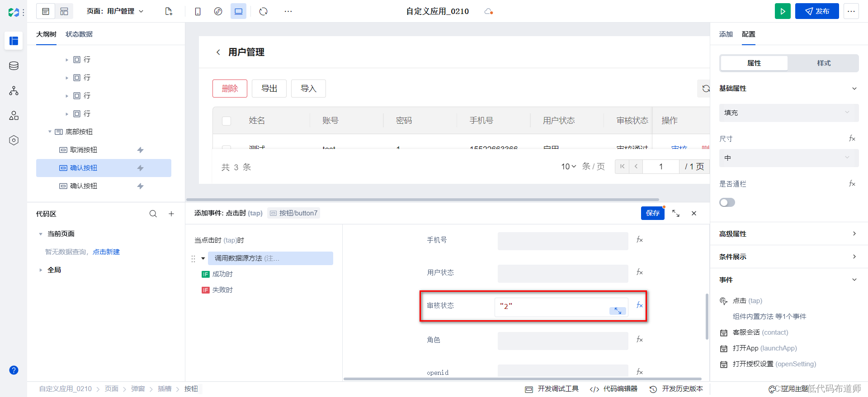
Task: Open the workflow sidebar icon
Action: 14,91
